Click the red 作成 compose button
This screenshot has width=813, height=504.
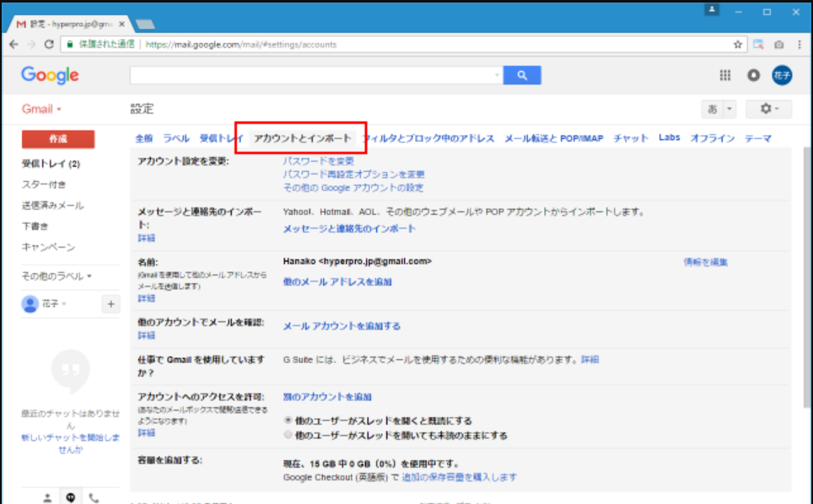click(58, 139)
